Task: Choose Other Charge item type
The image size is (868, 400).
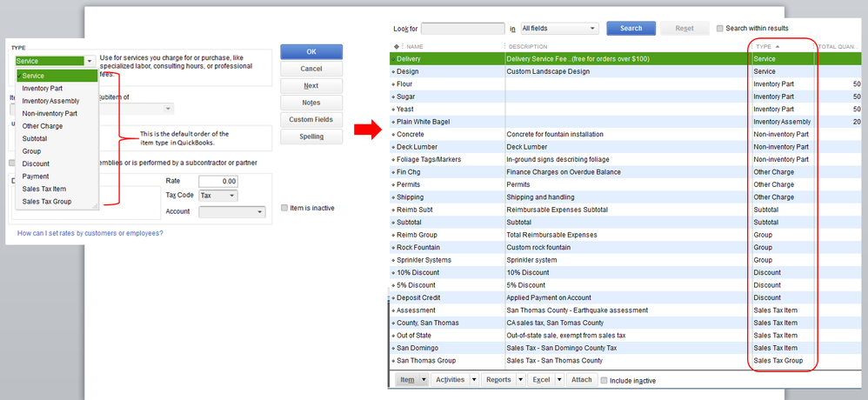Action: click(57, 126)
